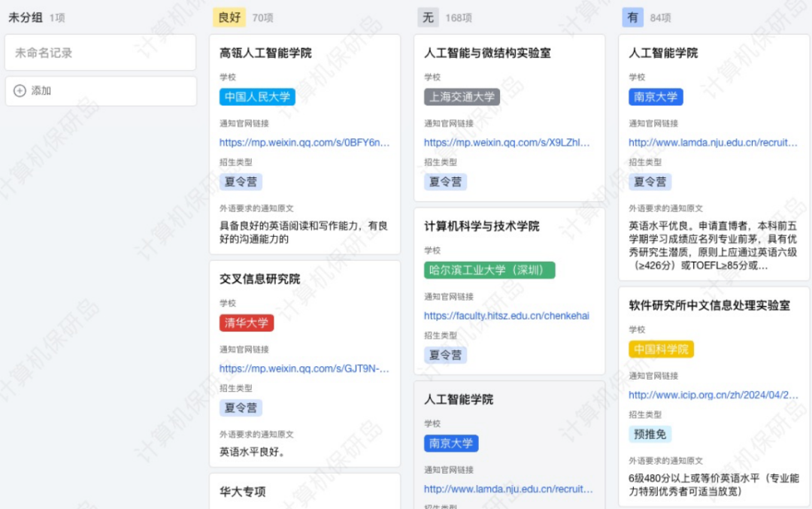Click the 中国科学院 school tag
The height and width of the screenshot is (509, 812).
tap(662, 350)
